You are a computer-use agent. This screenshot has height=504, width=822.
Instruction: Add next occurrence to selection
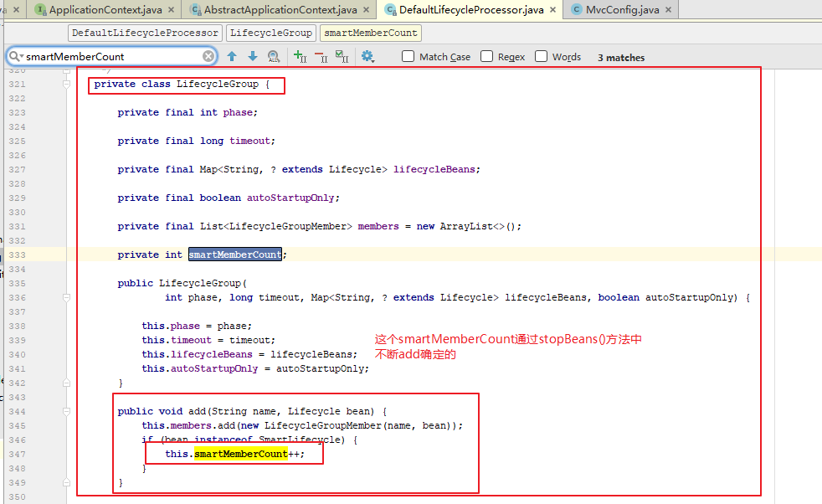[x=300, y=56]
